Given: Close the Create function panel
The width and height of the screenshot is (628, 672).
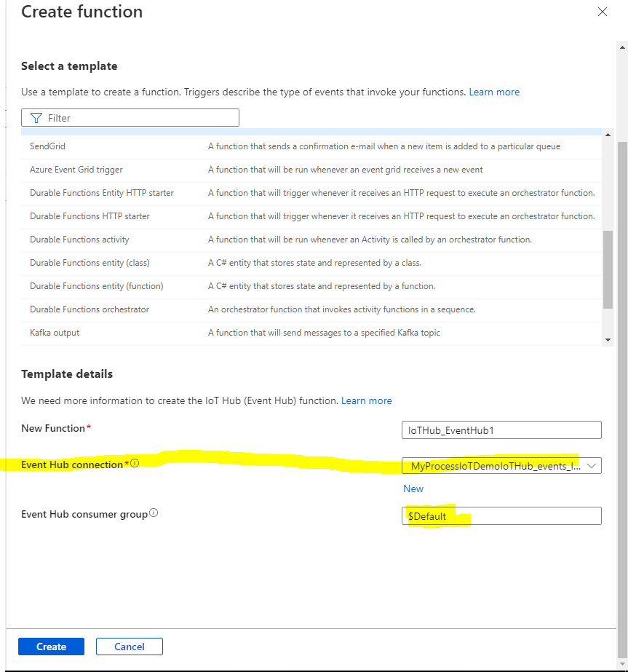Looking at the screenshot, I should tap(602, 12).
